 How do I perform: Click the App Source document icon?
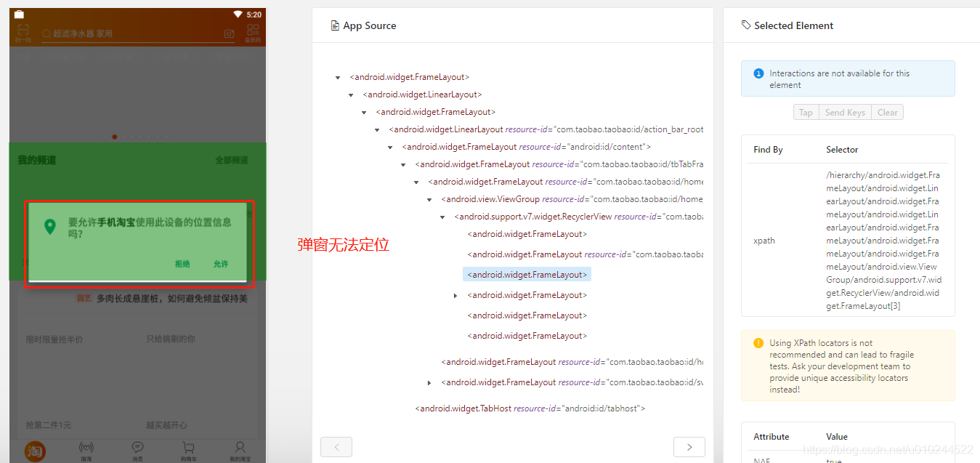[x=335, y=25]
